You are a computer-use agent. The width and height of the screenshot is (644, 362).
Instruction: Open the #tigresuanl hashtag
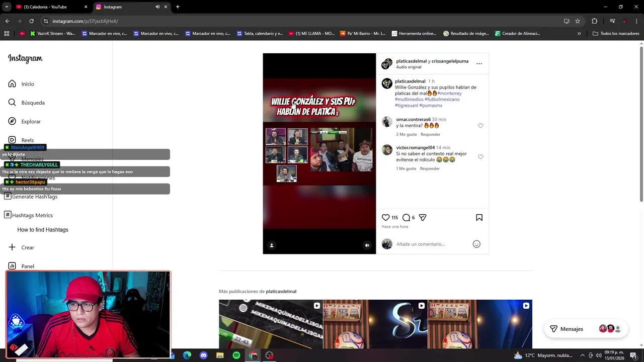407,106
